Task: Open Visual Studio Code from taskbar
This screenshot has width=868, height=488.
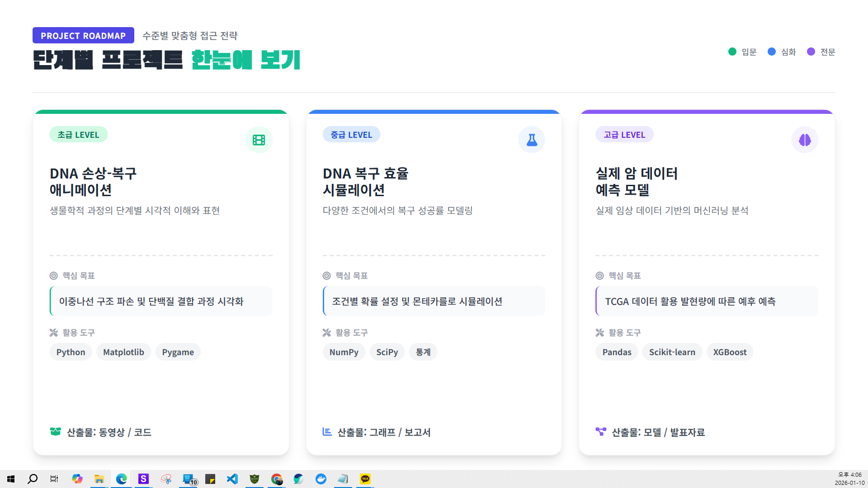Action: (232, 479)
